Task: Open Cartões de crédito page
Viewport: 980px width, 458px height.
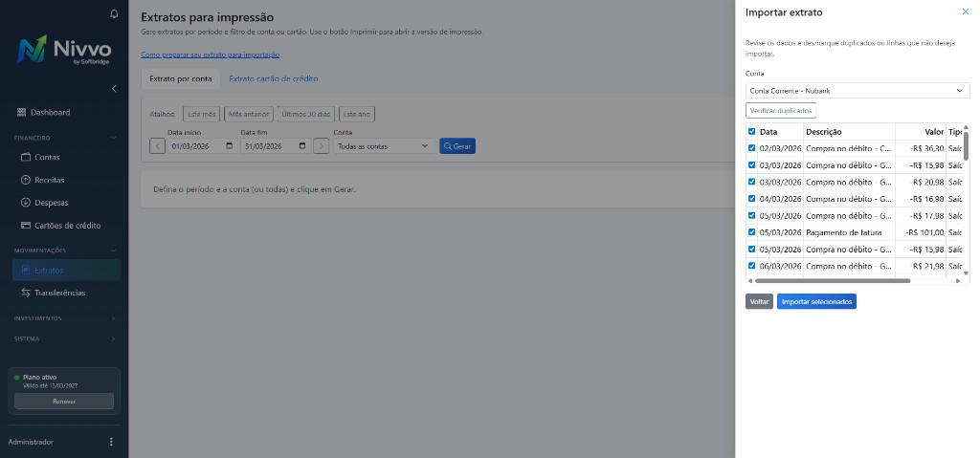Action: tap(67, 226)
